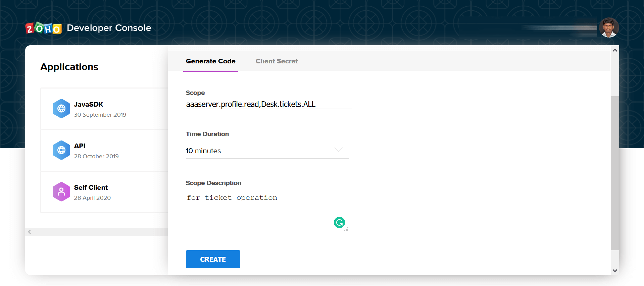Focus the Scope input field

pyautogui.click(x=268, y=104)
